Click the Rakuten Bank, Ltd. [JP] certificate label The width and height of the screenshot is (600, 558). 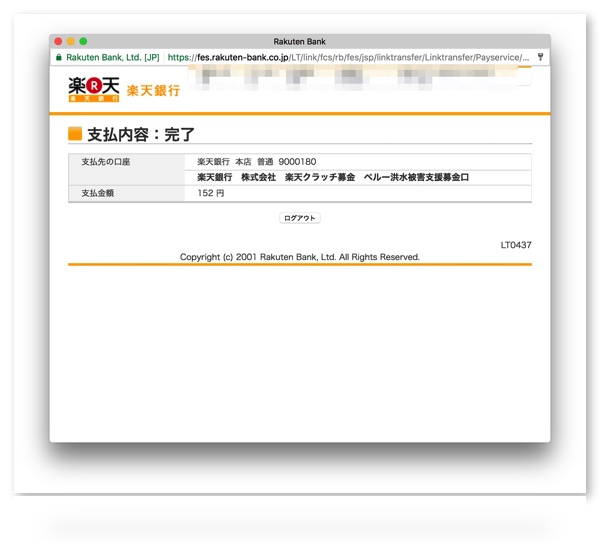click(x=113, y=57)
